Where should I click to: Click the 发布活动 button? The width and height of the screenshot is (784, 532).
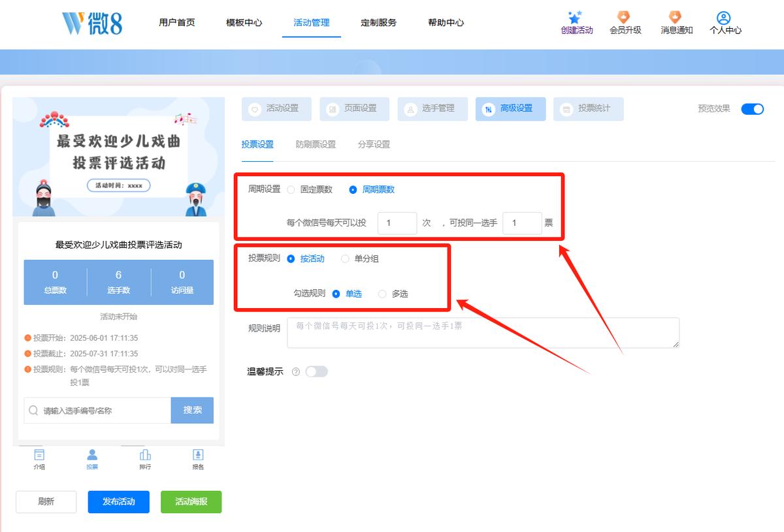(119, 502)
